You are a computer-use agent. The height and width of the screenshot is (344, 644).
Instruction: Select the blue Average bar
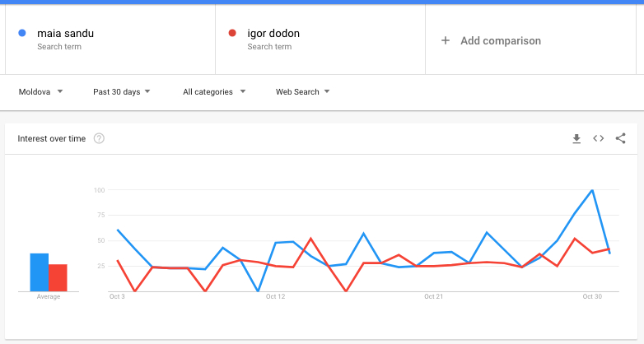[40, 272]
